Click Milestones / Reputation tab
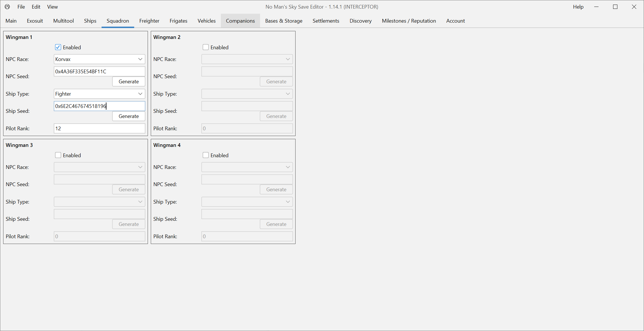 408,20
